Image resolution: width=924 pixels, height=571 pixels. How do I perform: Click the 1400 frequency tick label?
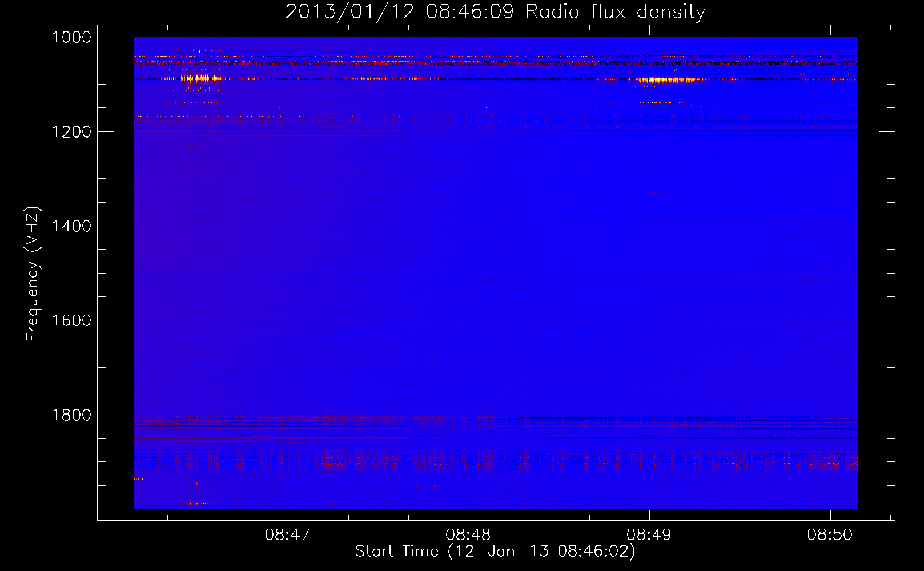(x=72, y=226)
